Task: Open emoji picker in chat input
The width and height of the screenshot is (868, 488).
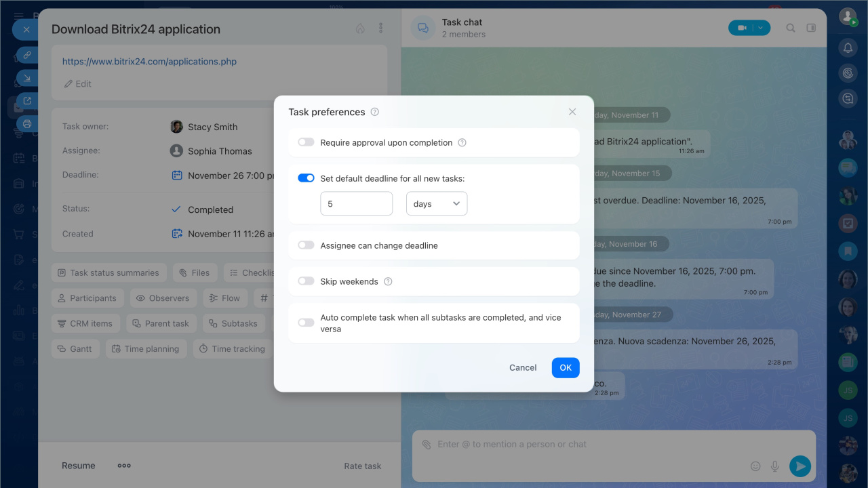Action: [x=755, y=466]
